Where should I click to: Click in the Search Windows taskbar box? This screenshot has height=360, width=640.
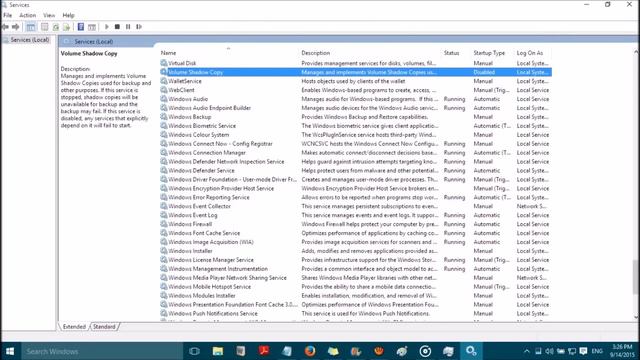[x=102, y=351]
